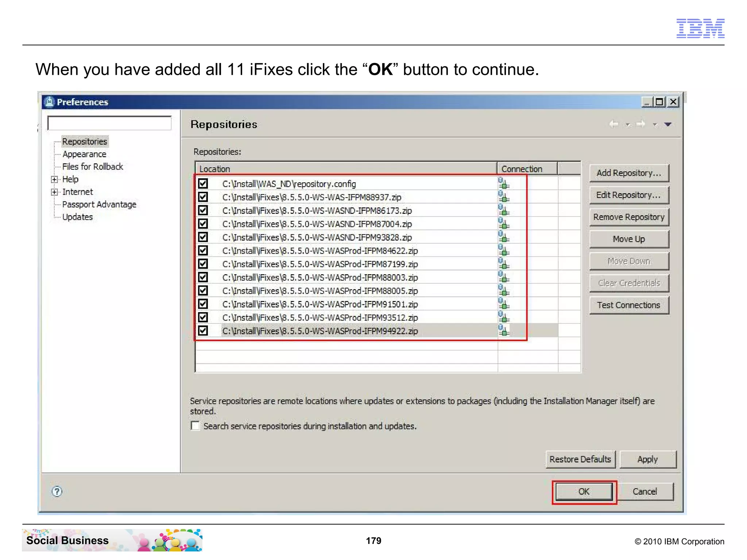Image resolution: width=747 pixels, height=560 pixels.
Task: Click connection icon for IFPM93512.zip row
Action: (503, 317)
